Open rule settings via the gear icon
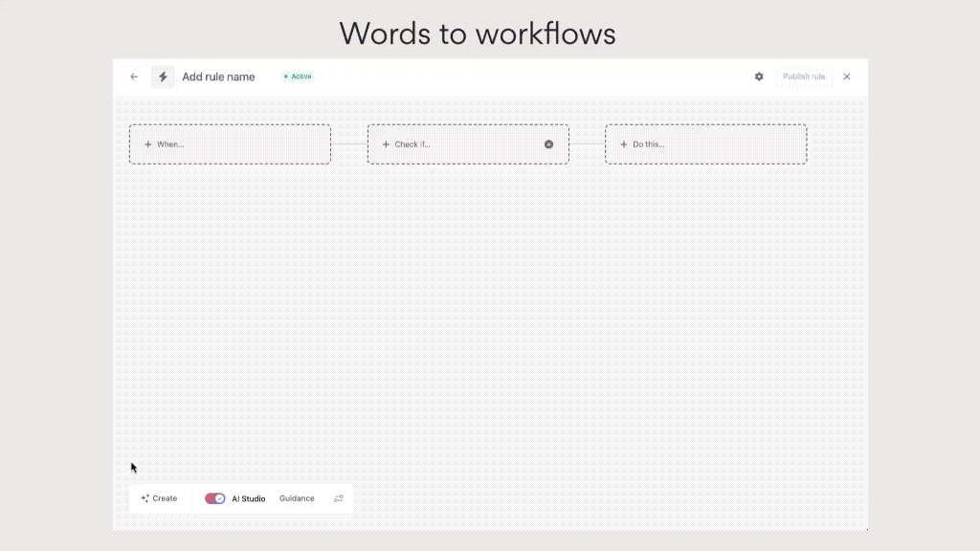Image resolution: width=980 pixels, height=551 pixels. point(759,77)
